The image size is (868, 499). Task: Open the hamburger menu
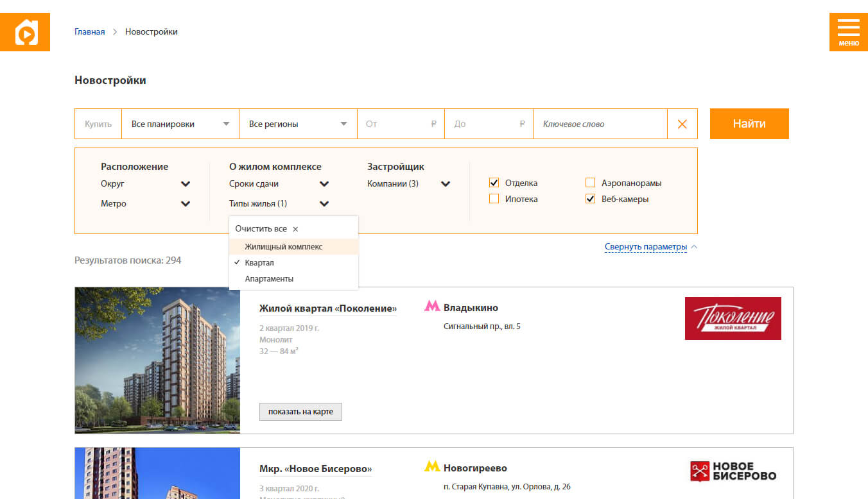click(848, 32)
